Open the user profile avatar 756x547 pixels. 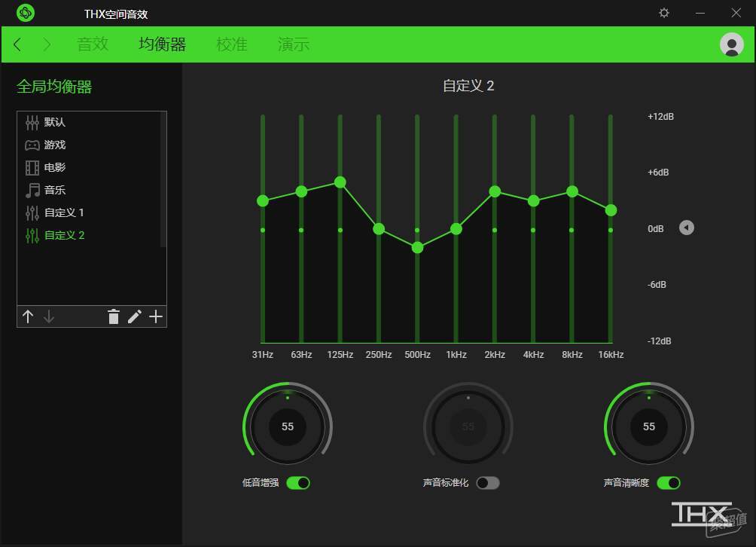pyautogui.click(x=731, y=44)
